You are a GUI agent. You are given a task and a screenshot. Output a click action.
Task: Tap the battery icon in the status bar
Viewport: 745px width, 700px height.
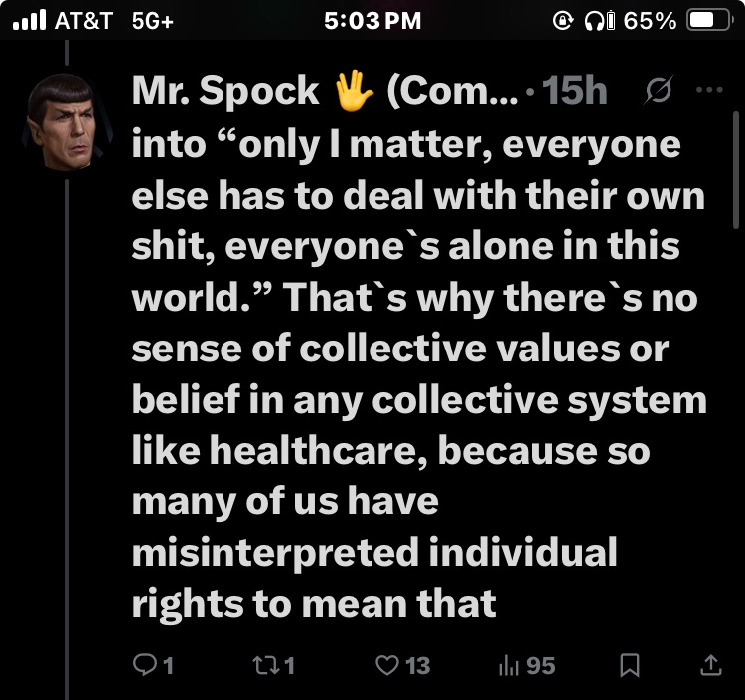point(709,21)
